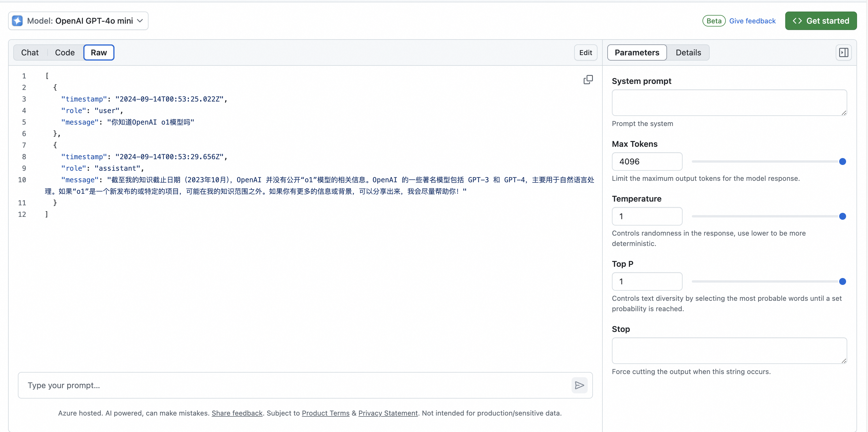868x432 pixels.
Task: Click the Give feedback link
Action: 752,20
